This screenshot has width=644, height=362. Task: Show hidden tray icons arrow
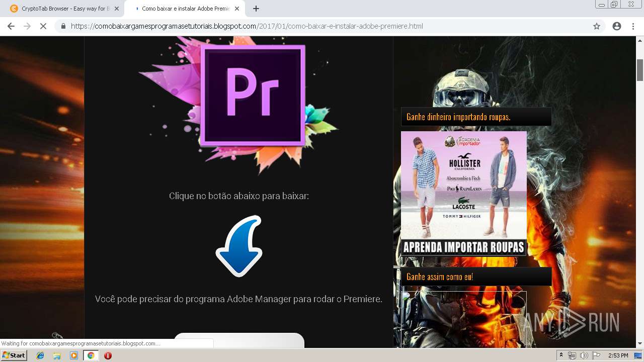561,355
